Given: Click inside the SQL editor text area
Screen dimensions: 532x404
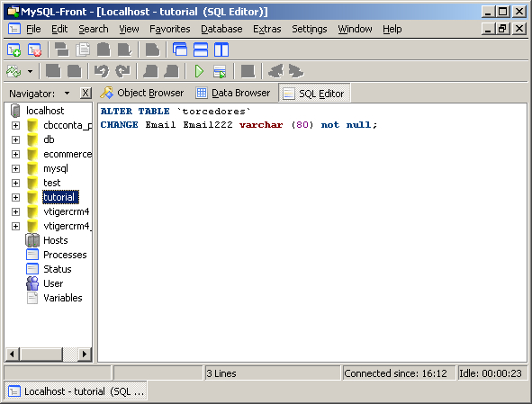Looking at the screenshot, I should click(312, 233).
